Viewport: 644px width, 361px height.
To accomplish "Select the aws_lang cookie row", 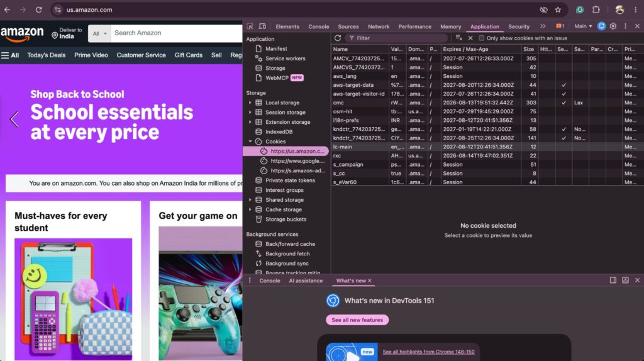I will pyautogui.click(x=487, y=76).
